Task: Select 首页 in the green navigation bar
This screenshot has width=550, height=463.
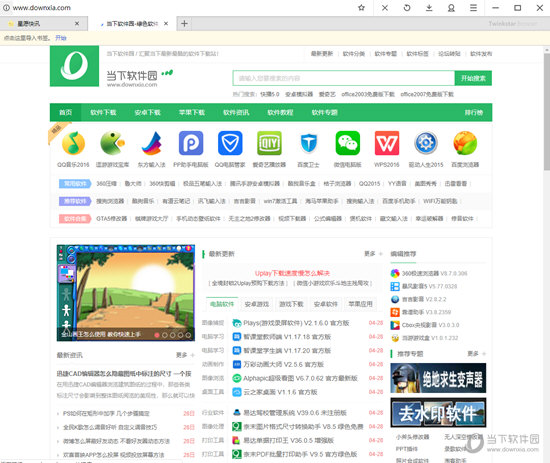Action: point(66,112)
